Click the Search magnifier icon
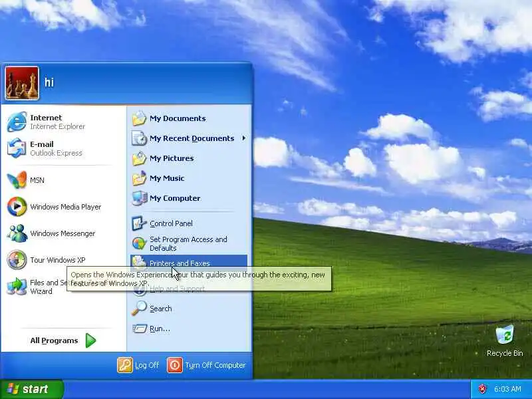Viewport: 532px width, 399px height. (139, 308)
